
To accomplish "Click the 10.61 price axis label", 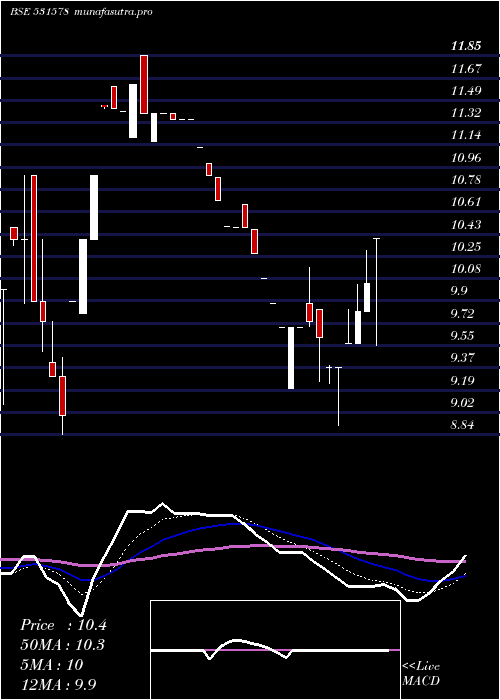I will (466, 202).
